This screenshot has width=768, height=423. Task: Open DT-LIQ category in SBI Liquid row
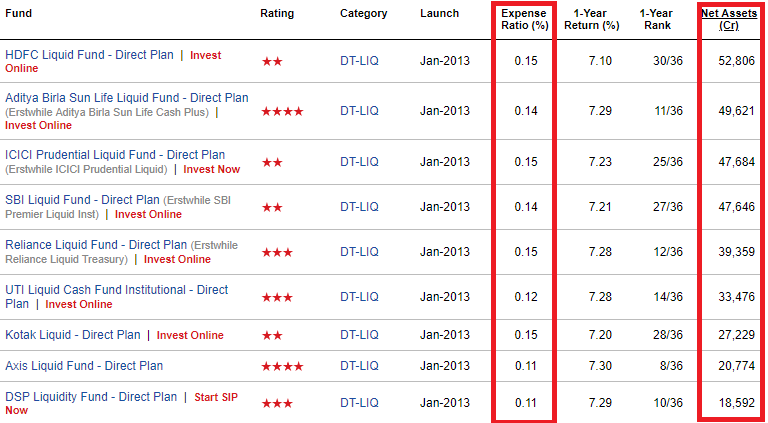(360, 207)
